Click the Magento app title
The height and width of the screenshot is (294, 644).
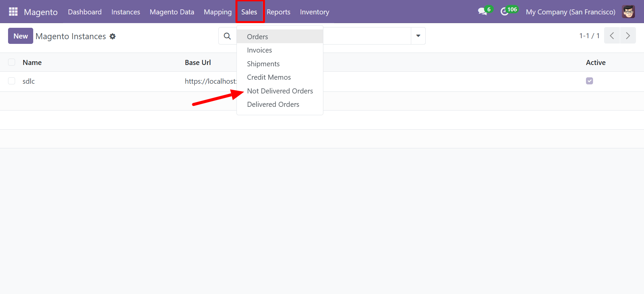point(41,12)
